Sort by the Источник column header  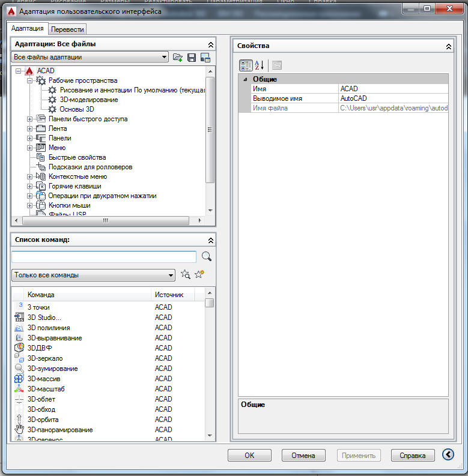click(x=172, y=295)
